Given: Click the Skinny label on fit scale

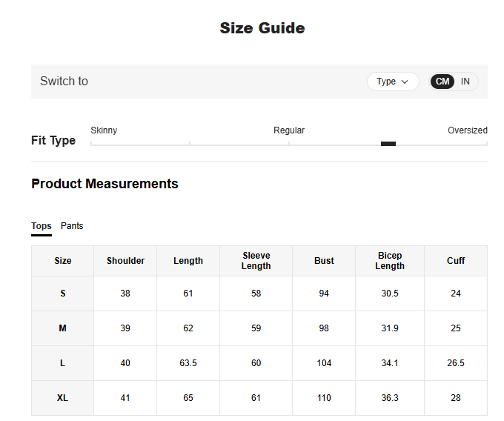Looking at the screenshot, I should [x=104, y=130].
